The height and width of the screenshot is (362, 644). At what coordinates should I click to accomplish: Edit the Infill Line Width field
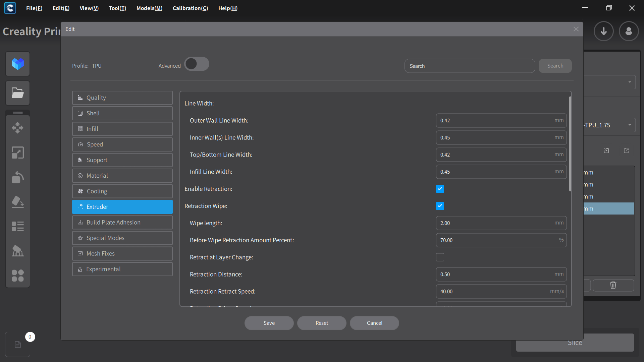pyautogui.click(x=501, y=172)
